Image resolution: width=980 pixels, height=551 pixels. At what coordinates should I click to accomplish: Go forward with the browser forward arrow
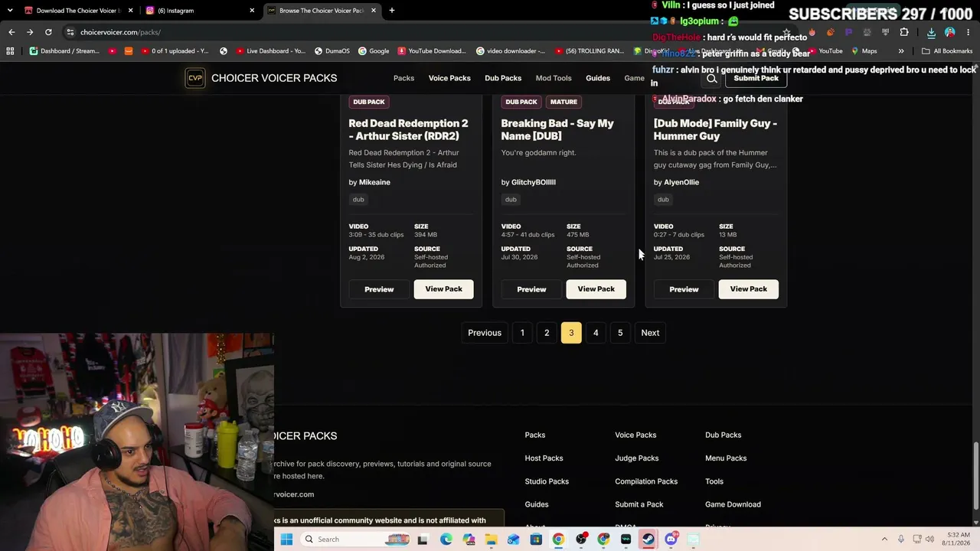(30, 32)
